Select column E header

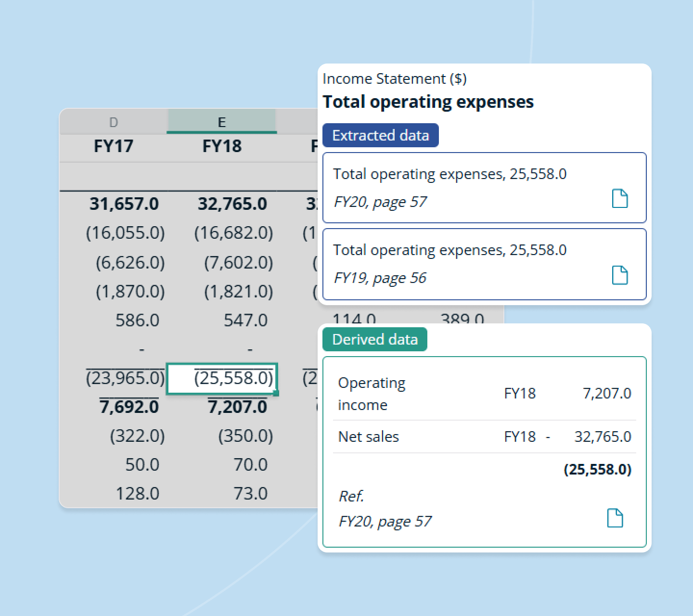[x=222, y=122]
